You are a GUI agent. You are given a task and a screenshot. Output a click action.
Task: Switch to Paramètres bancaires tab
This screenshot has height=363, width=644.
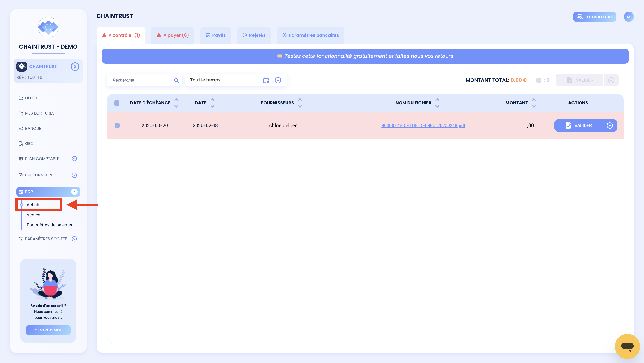coord(310,35)
